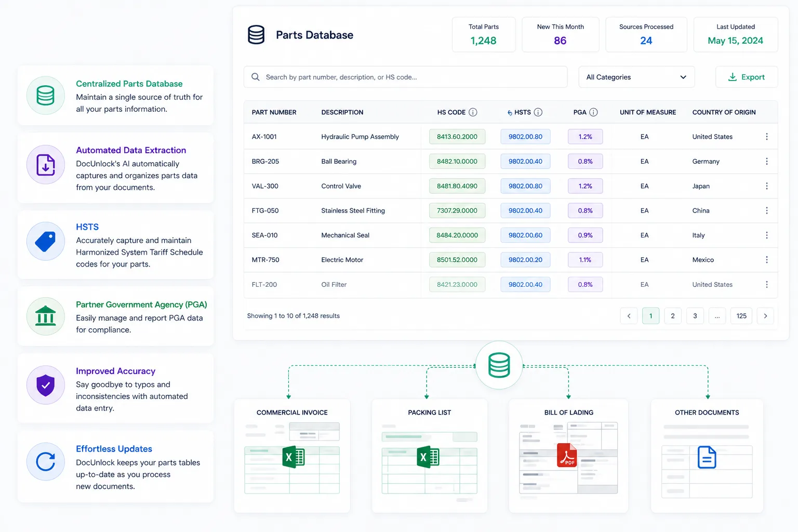The width and height of the screenshot is (798, 532).
Task: Open the Other Documents thumbnail
Action: click(x=707, y=456)
